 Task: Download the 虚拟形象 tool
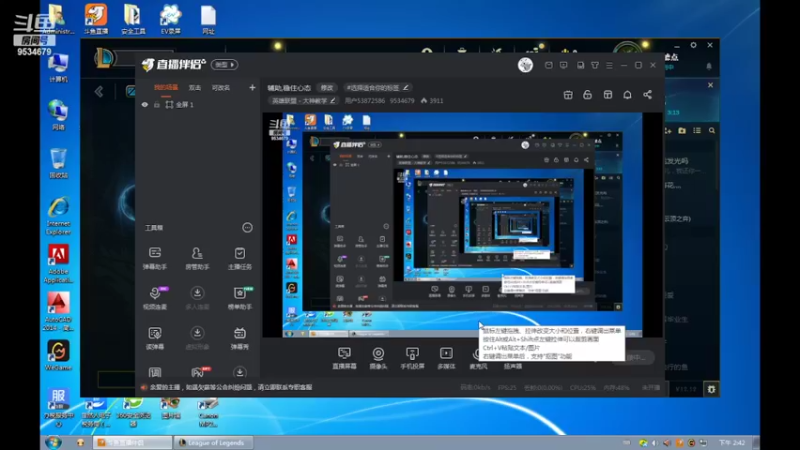tap(197, 338)
